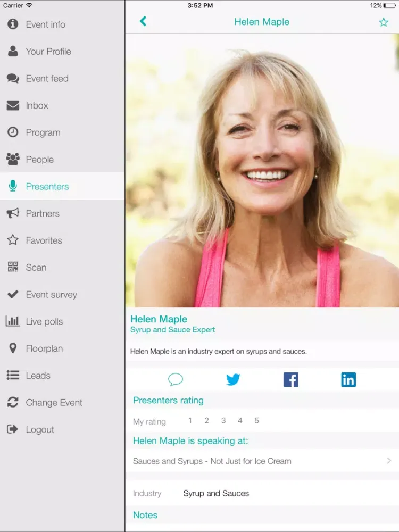The image size is (399, 532).
Task: Open the Sauces and Syrups session link
Action: pos(212,461)
